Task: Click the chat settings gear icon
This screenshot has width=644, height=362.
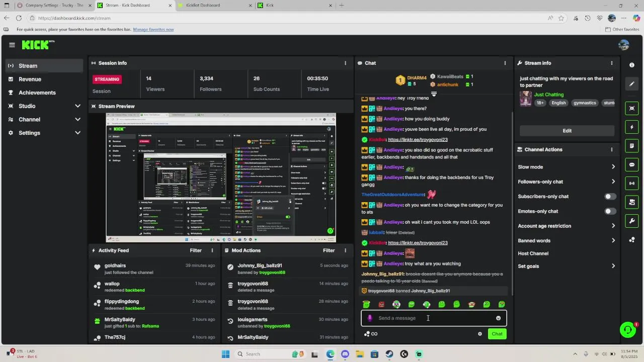Action: point(479,334)
